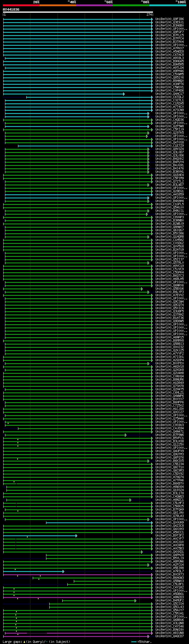Open hit UniRef100_Q9FGF7
The width and height of the screenshot is (189, 644).
click(x=170, y=32)
